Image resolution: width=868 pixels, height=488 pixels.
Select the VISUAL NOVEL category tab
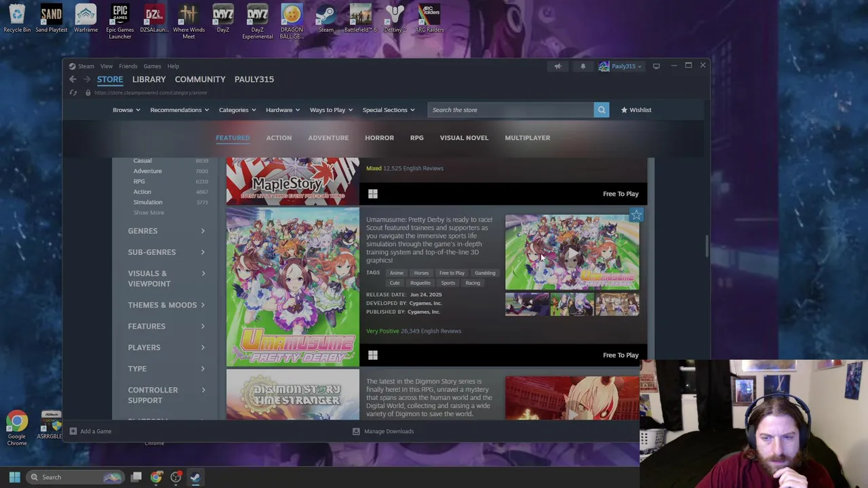pyautogui.click(x=464, y=138)
